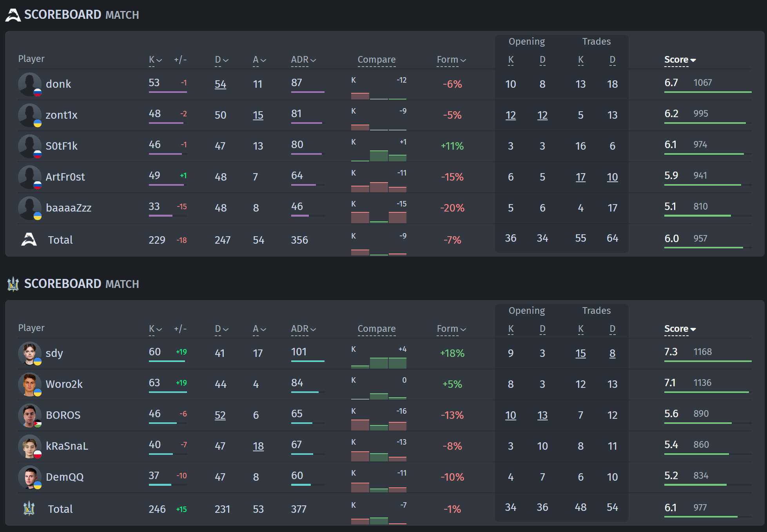Open baaaaZzz player name link
This screenshot has height=532, width=767.
pyautogui.click(x=69, y=208)
